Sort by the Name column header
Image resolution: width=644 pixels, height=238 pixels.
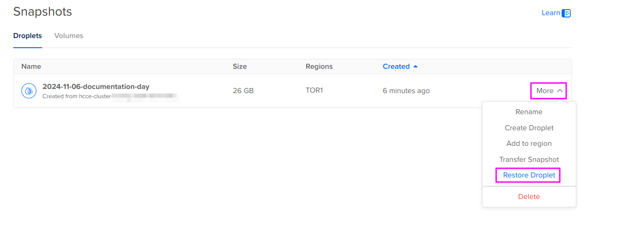click(31, 66)
